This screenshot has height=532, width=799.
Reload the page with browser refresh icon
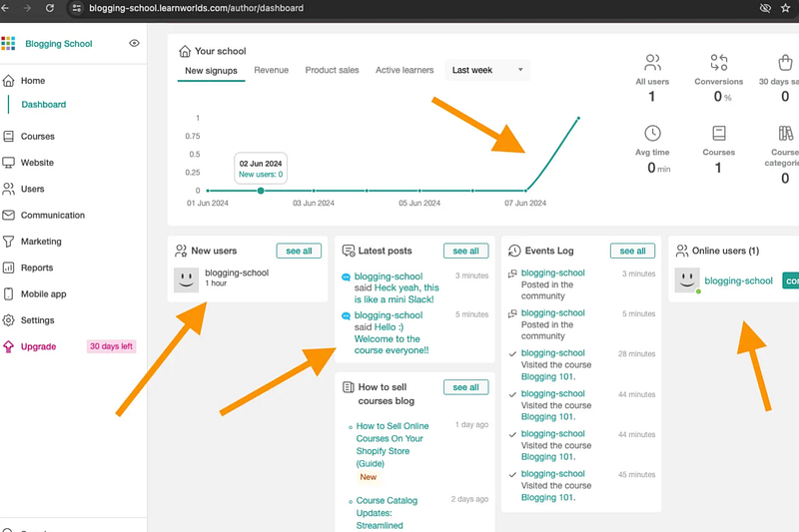click(x=49, y=8)
